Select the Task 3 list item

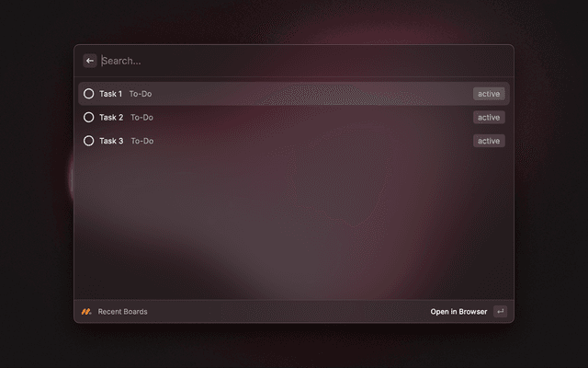pos(294,141)
